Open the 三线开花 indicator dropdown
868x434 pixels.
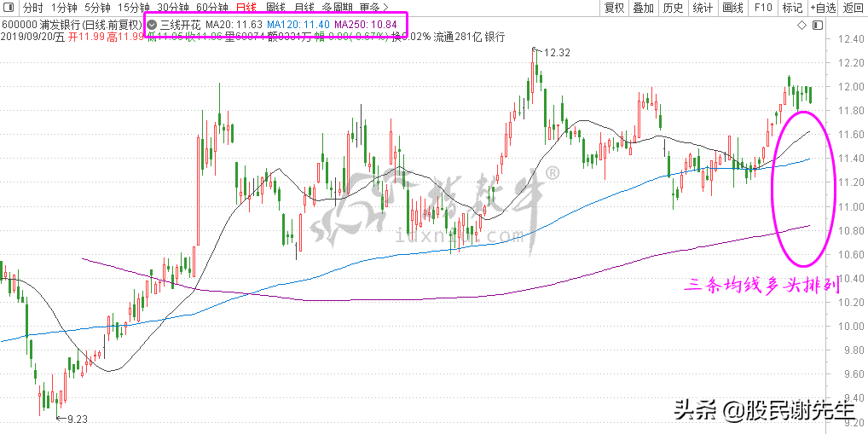[151, 25]
